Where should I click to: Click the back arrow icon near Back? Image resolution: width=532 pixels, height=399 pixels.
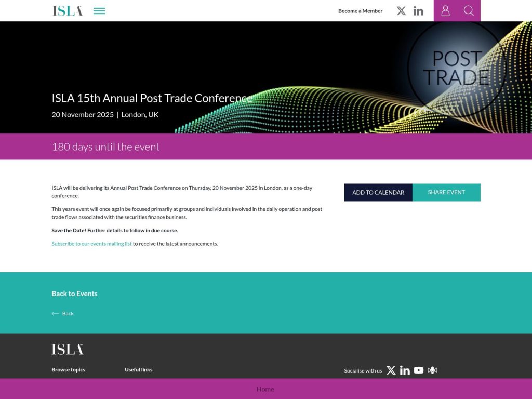[x=55, y=313]
